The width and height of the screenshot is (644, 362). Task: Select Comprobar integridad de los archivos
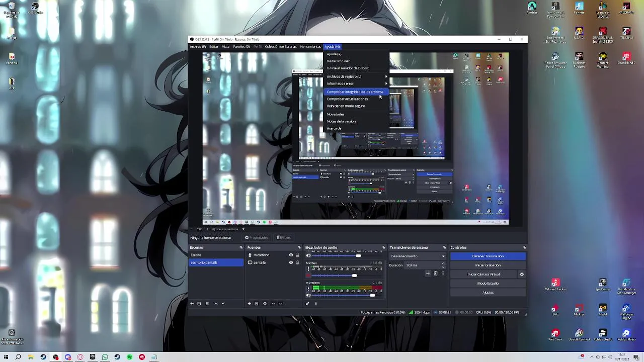(356, 92)
